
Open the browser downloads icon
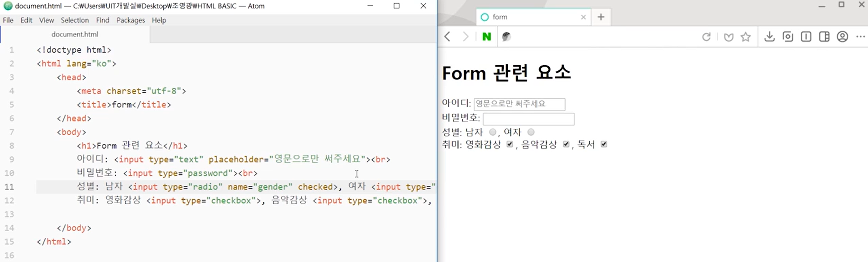click(x=769, y=36)
